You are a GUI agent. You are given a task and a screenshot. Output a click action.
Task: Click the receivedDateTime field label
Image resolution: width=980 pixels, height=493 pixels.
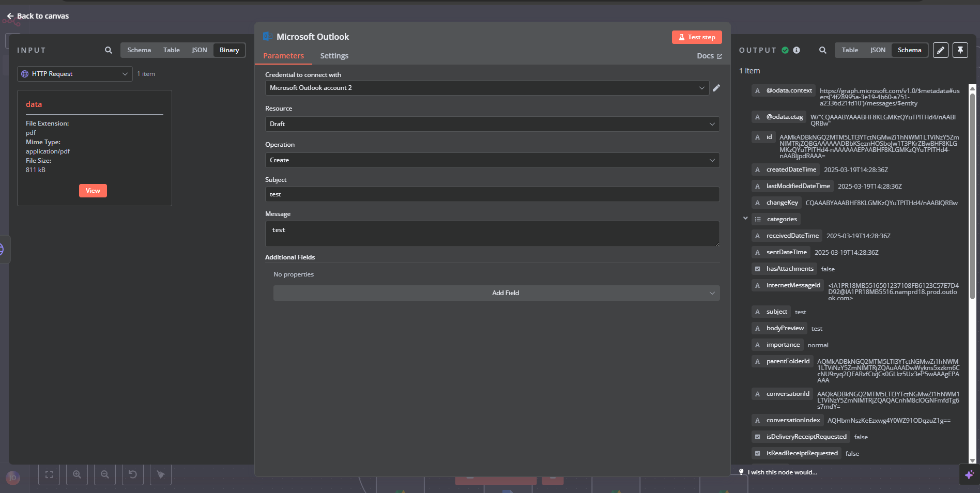pyautogui.click(x=792, y=236)
